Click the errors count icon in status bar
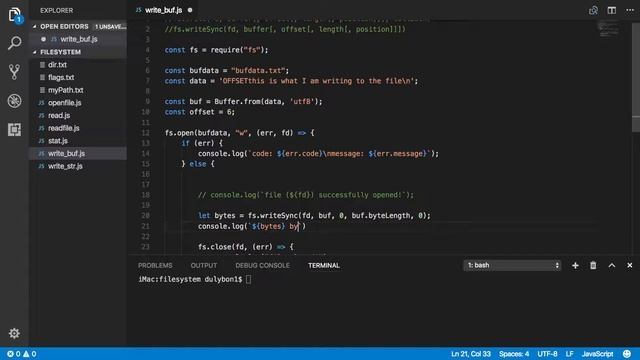This screenshot has width=640, height=360. coord(13,354)
